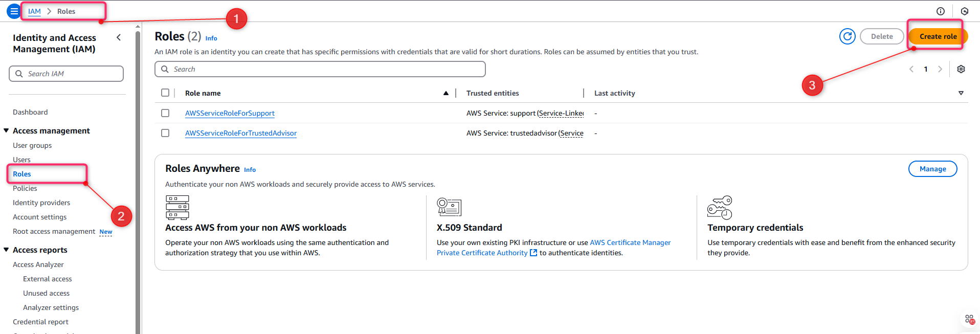980x334 pixels.
Task: Click the Role name column header
Action: [x=203, y=93]
